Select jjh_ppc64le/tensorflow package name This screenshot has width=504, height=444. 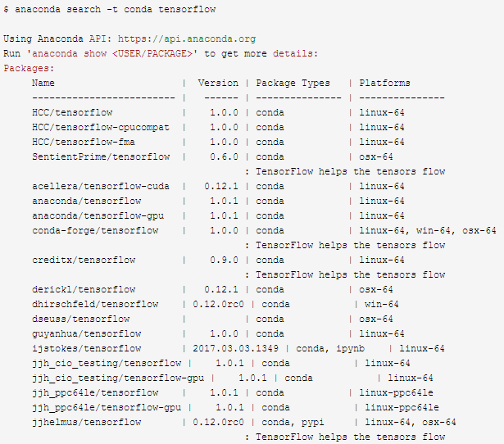[x=95, y=393]
